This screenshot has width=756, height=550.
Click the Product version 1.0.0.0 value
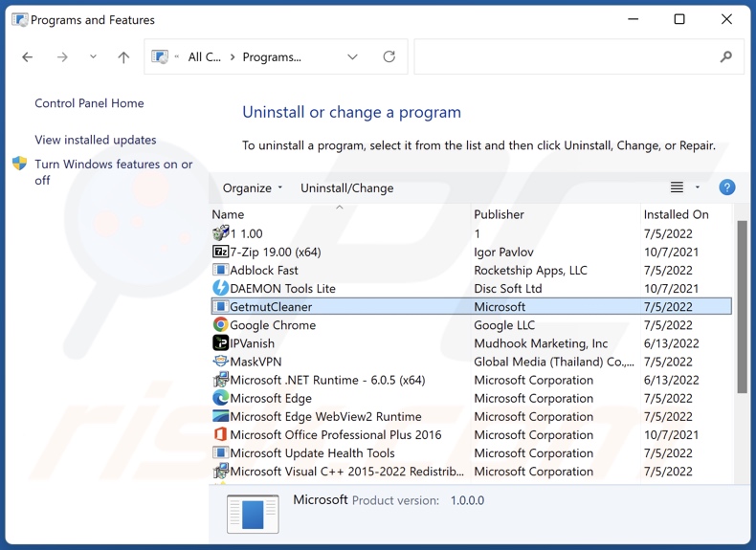(467, 500)
